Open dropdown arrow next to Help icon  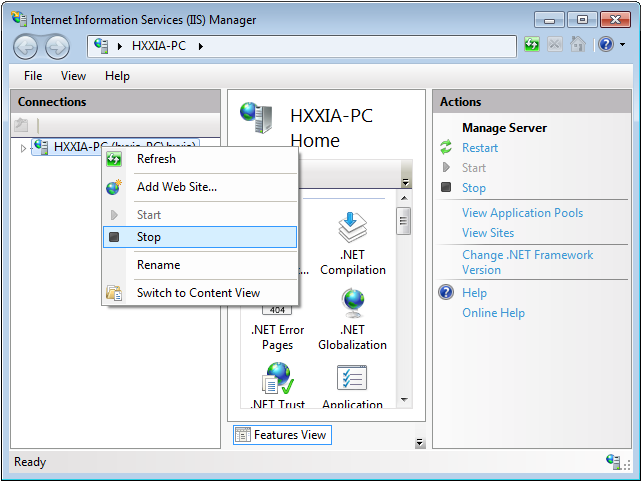622,45
